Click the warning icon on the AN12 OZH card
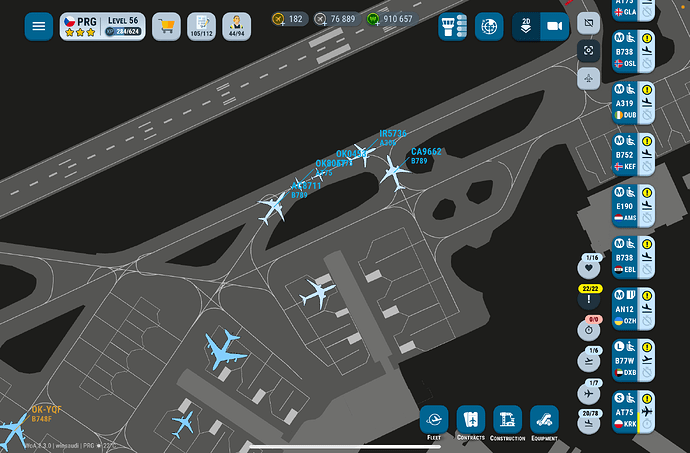The width and height of the screenshot is (690, 453). point(646,296)
